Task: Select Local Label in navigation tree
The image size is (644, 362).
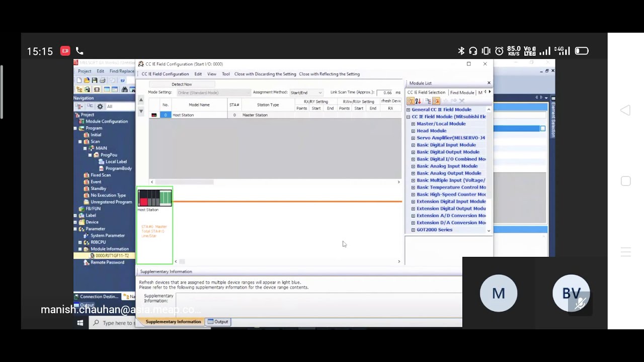Action: click(116, 162)
